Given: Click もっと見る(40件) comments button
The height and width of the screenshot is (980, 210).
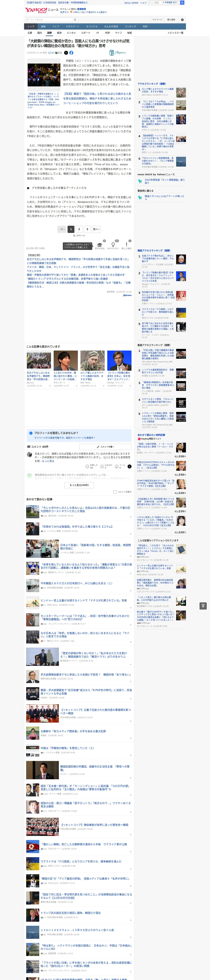Looking at the screenshot, I should 79,485.
